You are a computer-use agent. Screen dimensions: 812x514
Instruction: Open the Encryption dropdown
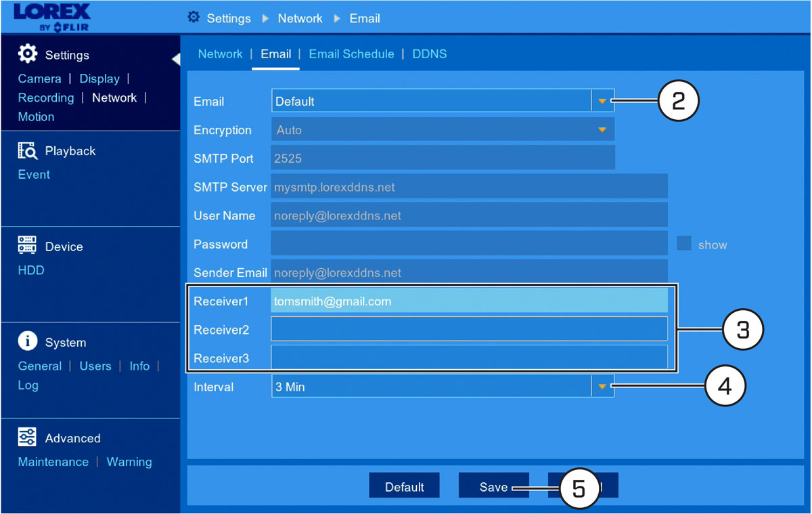(443, 130)
